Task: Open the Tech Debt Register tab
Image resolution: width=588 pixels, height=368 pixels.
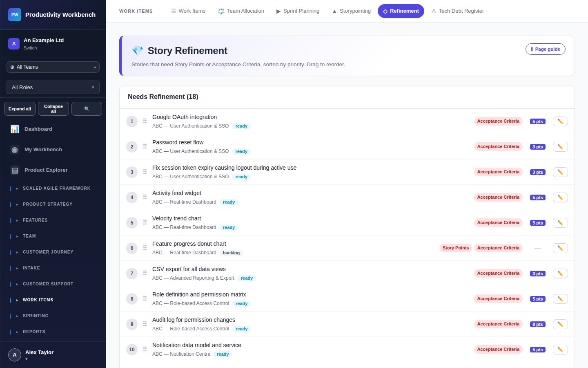Action: [x=458, y=11]
